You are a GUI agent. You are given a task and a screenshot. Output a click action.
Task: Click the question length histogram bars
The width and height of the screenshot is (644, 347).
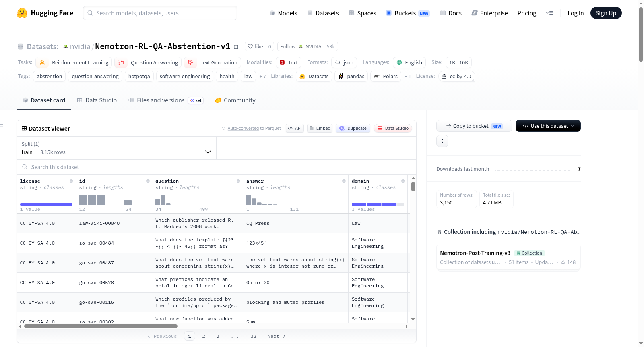tap(182, 200)
